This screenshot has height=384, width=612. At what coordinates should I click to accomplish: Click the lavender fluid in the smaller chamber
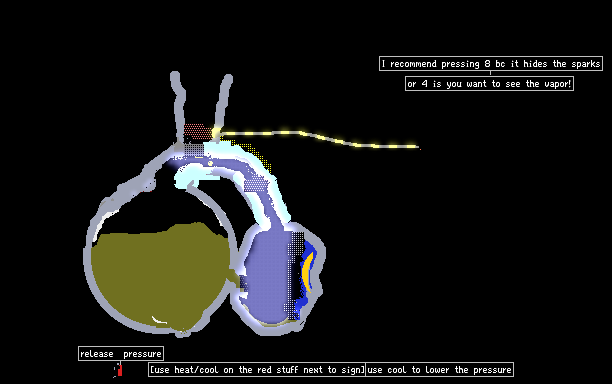(x=267, y=273)
